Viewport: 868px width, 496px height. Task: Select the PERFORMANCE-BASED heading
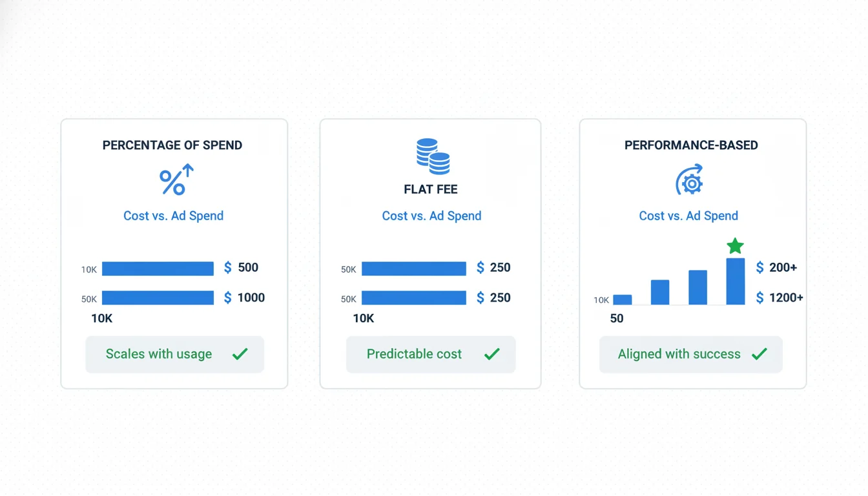691,145
